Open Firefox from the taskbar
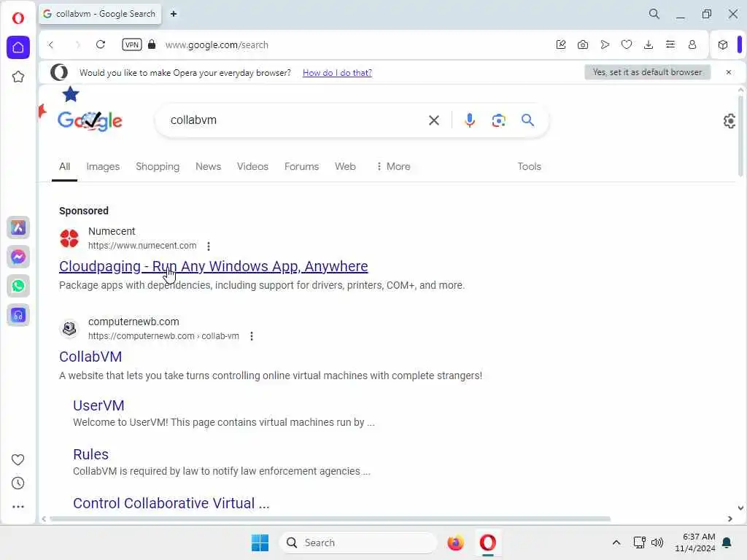 [455, 542]
